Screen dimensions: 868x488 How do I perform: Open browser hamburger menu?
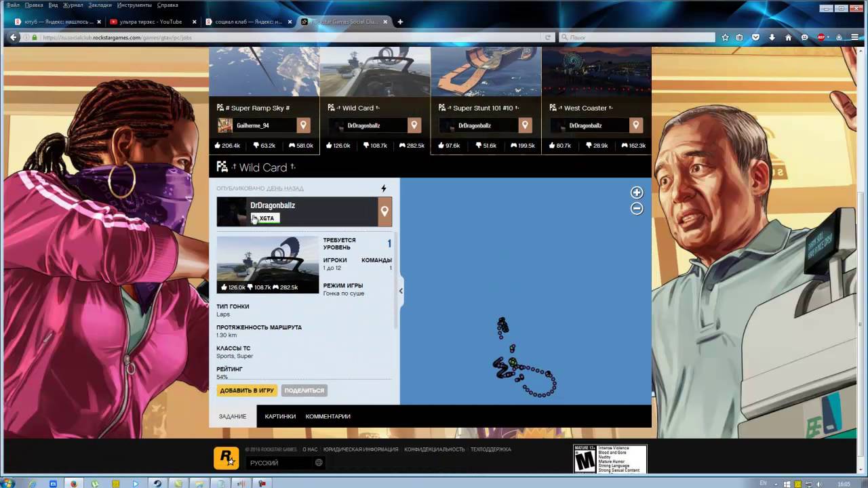click(855, 37)
